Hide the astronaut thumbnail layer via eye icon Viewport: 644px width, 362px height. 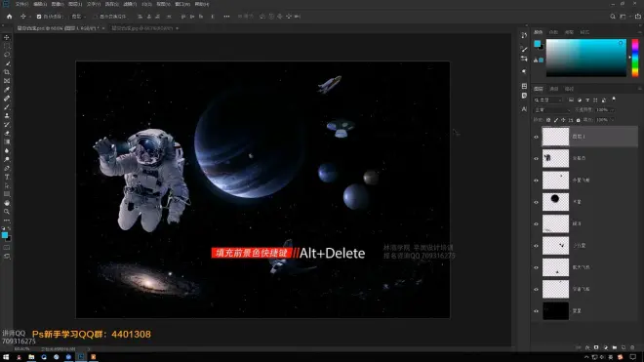[x=536, y=159]
